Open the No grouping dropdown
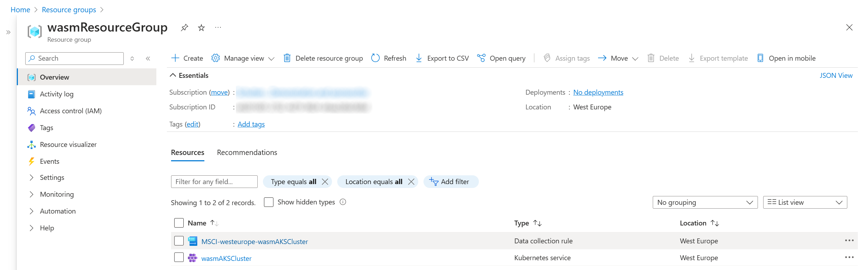868x270 pixels. click(x=705, y=202)
